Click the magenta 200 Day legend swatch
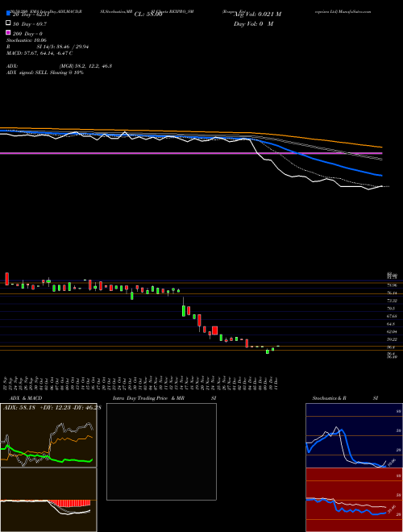Image resolution: width=403 pixels, height=532 pixels. pyautogui.click(x=8, y=32)
